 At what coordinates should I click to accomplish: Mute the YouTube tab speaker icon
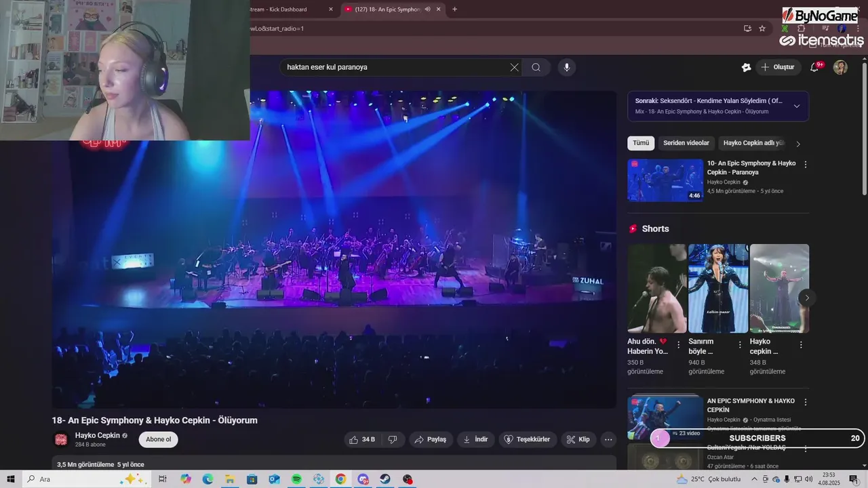(x=427, y=9)
